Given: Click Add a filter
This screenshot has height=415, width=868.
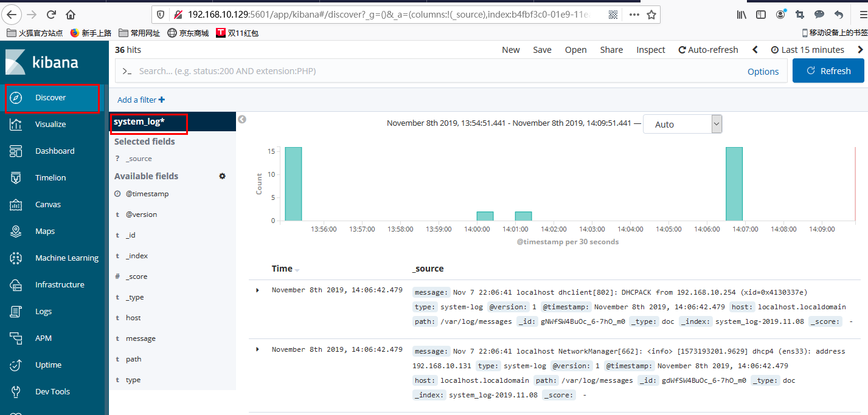Looking at the screenshot, I should pyautogui.click(x=141, y=100).
